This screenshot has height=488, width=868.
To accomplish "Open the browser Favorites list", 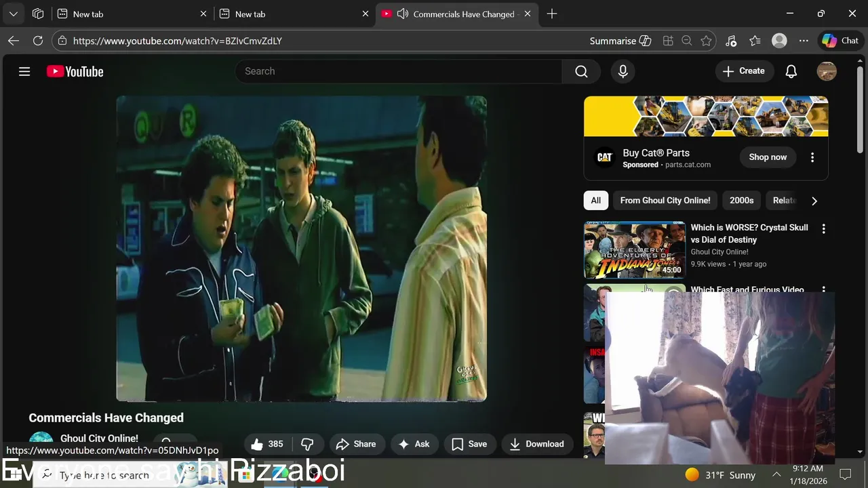I will (x=755, y=41).
